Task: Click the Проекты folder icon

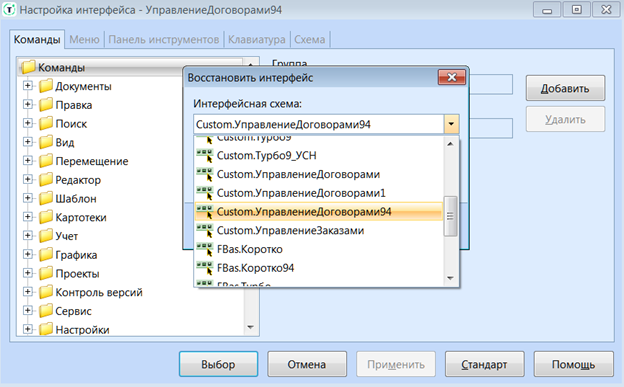Action: [x=46, y=273]
